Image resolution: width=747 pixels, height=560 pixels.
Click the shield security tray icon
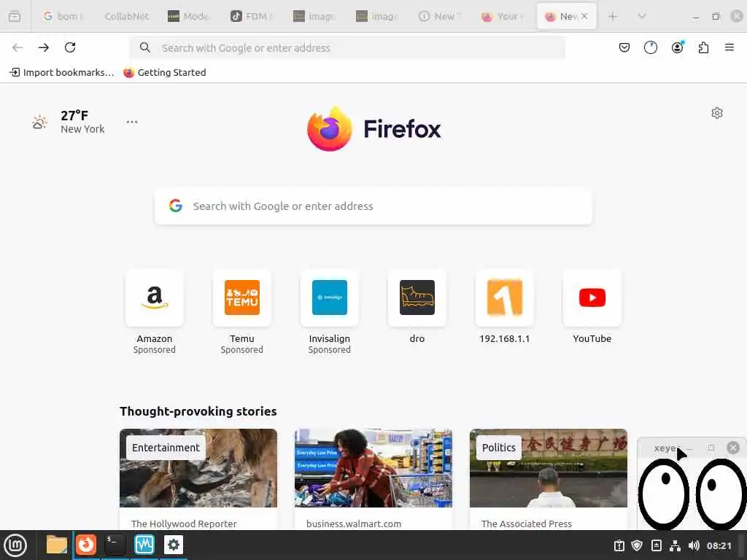point(637,545)
